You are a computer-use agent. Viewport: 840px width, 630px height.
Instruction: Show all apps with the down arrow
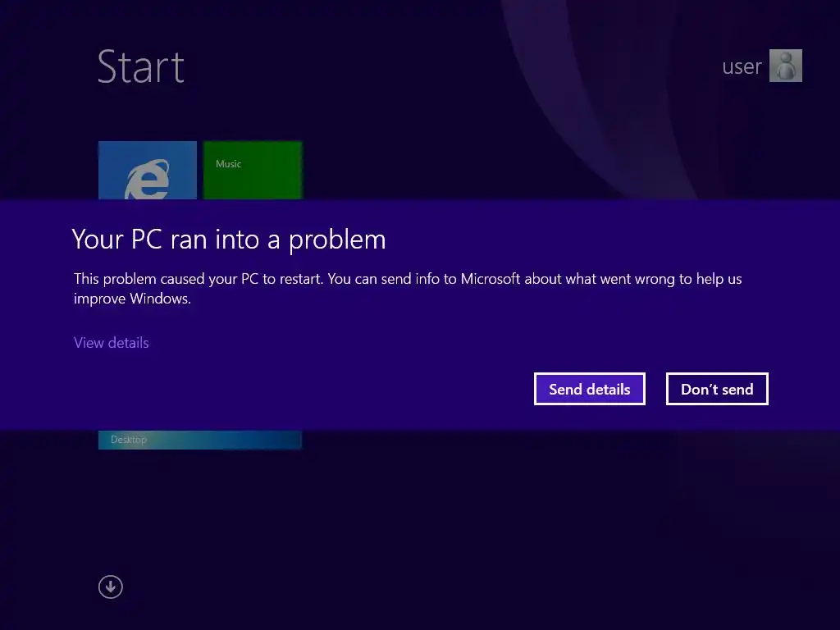click(x=111, y=587)
